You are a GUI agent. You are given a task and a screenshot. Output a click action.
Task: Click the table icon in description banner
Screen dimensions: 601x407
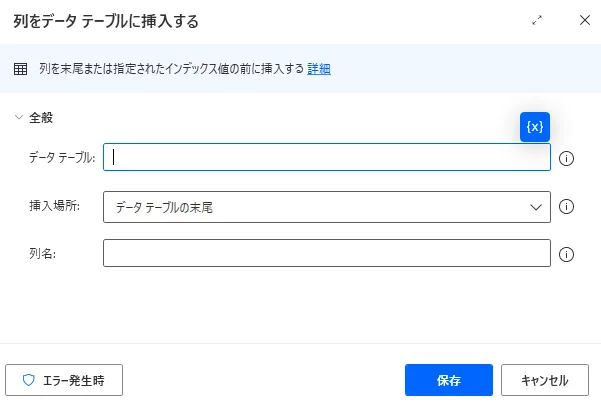[x=20, y=69]
